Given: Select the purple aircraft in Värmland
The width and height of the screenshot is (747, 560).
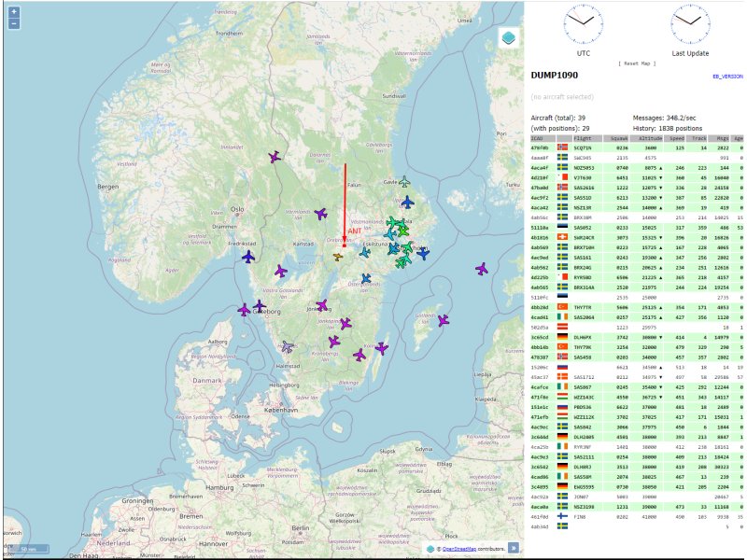Looking at the screenshot, I should [x=321, y=214].
